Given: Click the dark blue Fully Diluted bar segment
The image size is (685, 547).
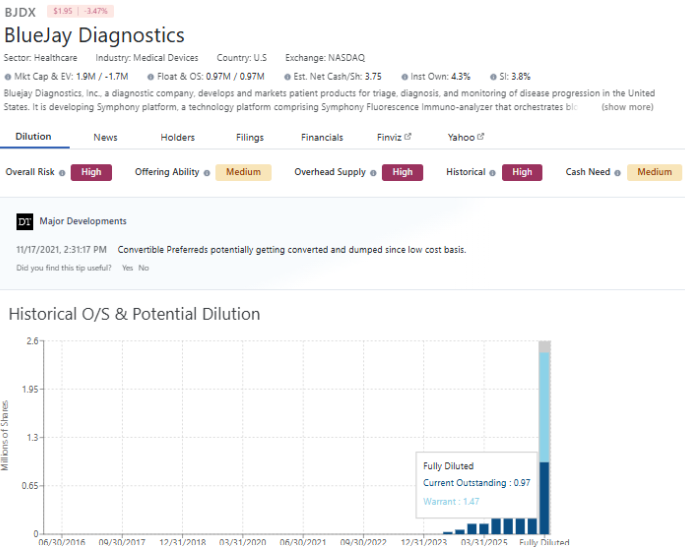Looking at the screenshot, I should 544,498.
